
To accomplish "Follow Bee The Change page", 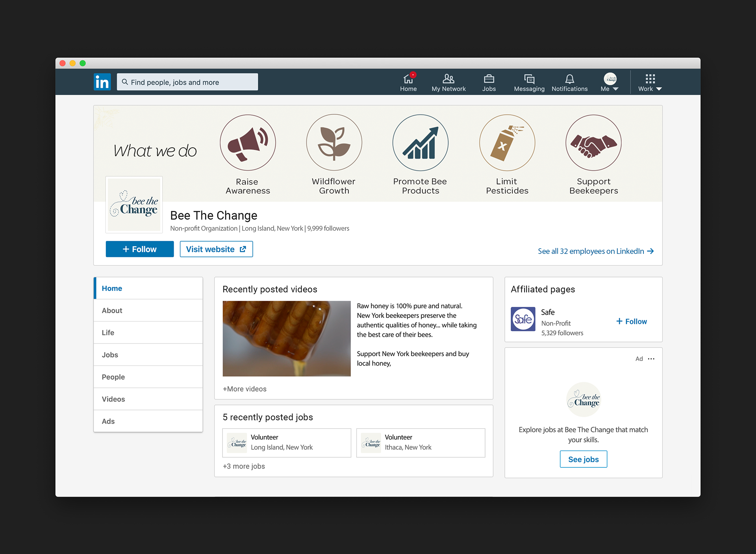I will point(140,249).
